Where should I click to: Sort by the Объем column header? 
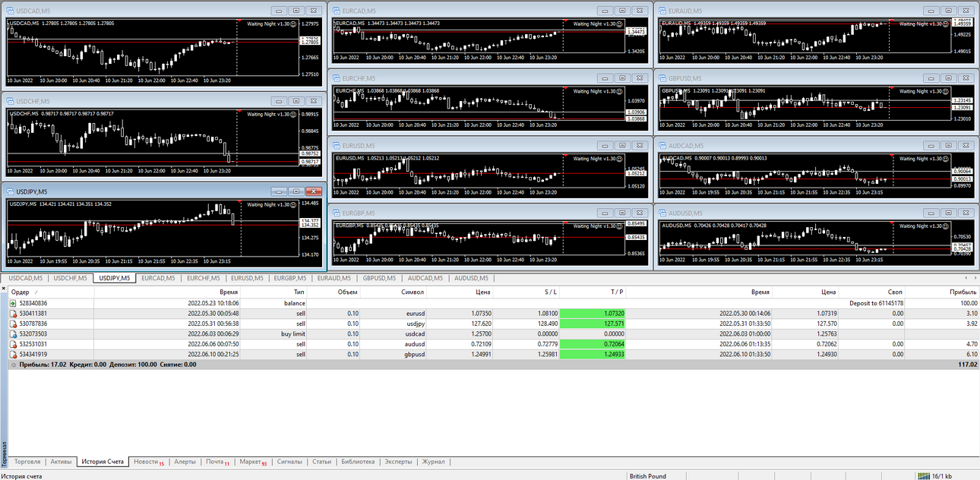335,292
